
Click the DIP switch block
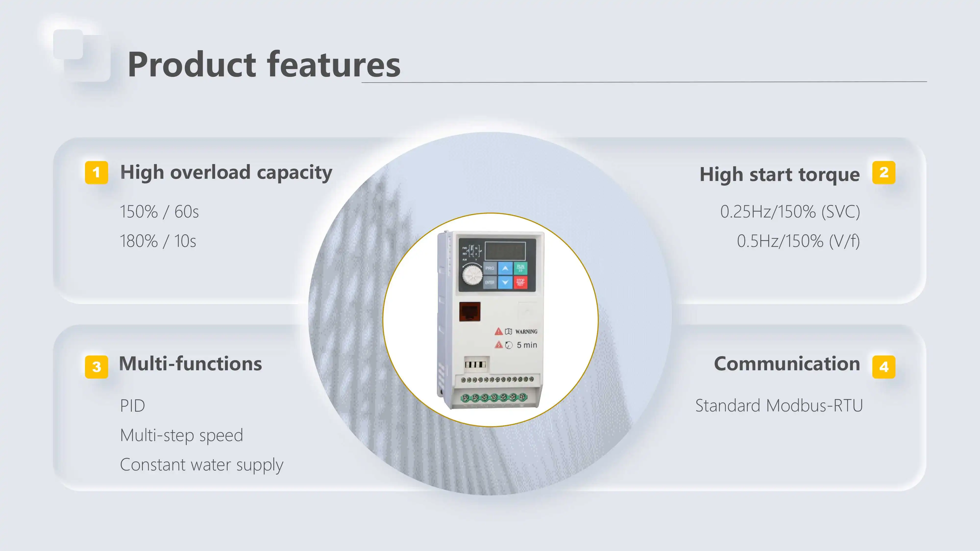pyautogui.click(x=475, y=365)
